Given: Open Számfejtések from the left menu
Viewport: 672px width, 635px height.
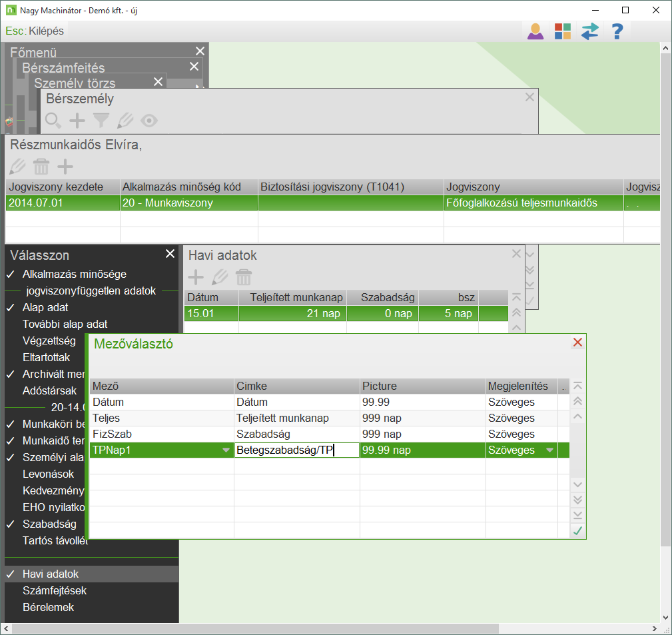Looking at the screenshot, I should [55, 590].
